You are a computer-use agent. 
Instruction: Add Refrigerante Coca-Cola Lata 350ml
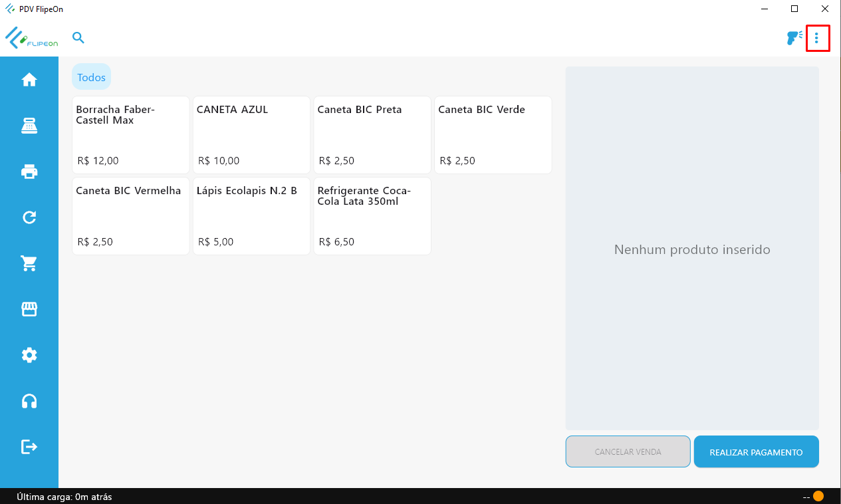[372, 216]
